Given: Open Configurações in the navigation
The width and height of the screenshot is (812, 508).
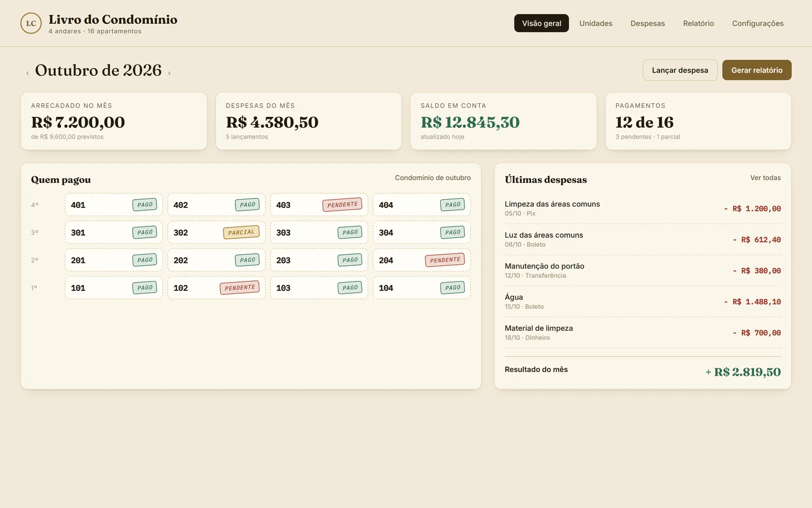Looking at the screenshot, I should coord(757,23).
